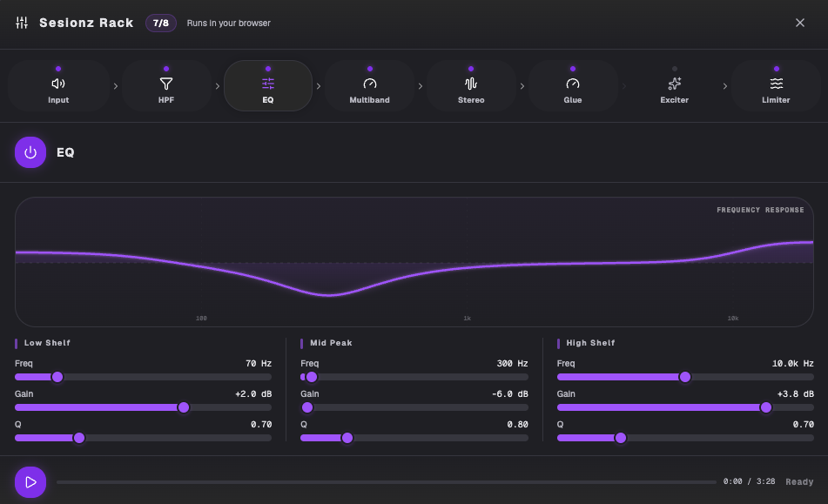Adjust the Low Shelf Q slider
This screenshot has height=504, width=828.
(x=143, y=438)
